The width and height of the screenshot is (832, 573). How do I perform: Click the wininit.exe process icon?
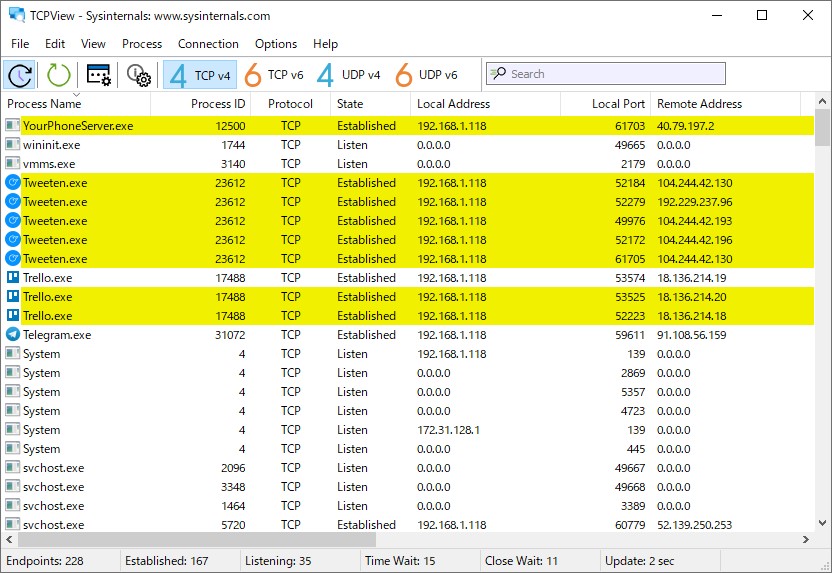point(12,145)
